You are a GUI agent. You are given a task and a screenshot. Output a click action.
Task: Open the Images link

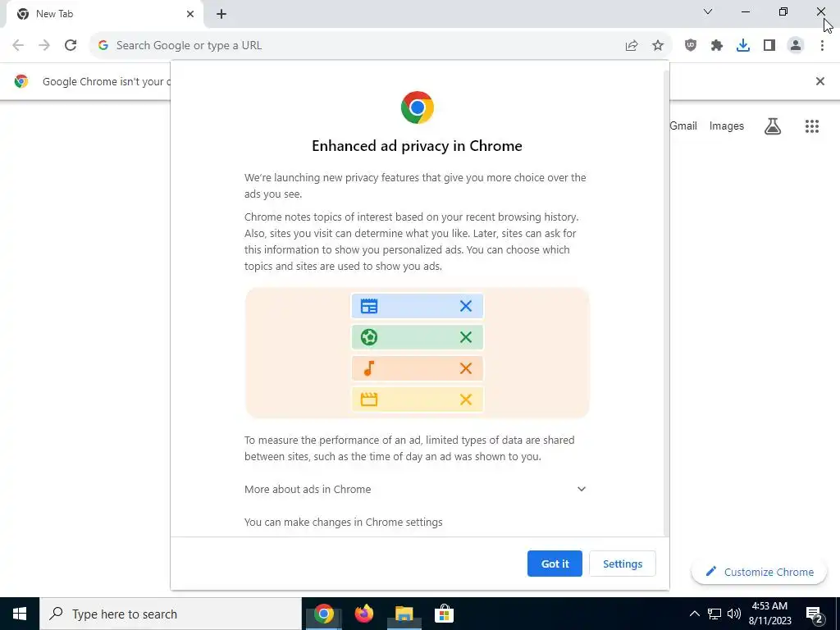pos(727,126)
